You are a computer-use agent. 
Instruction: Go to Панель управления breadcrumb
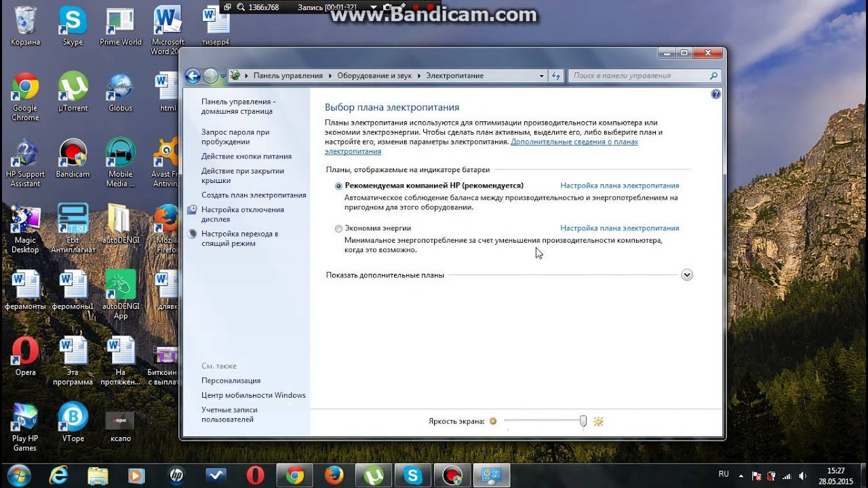point(288,76)
